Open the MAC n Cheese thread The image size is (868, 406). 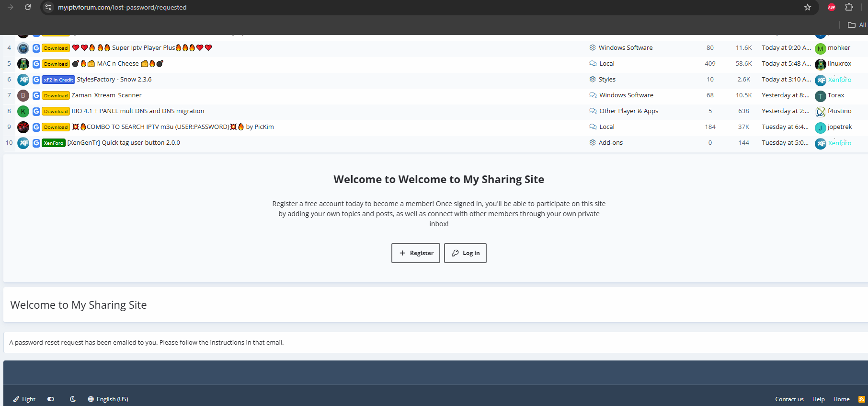117,64
